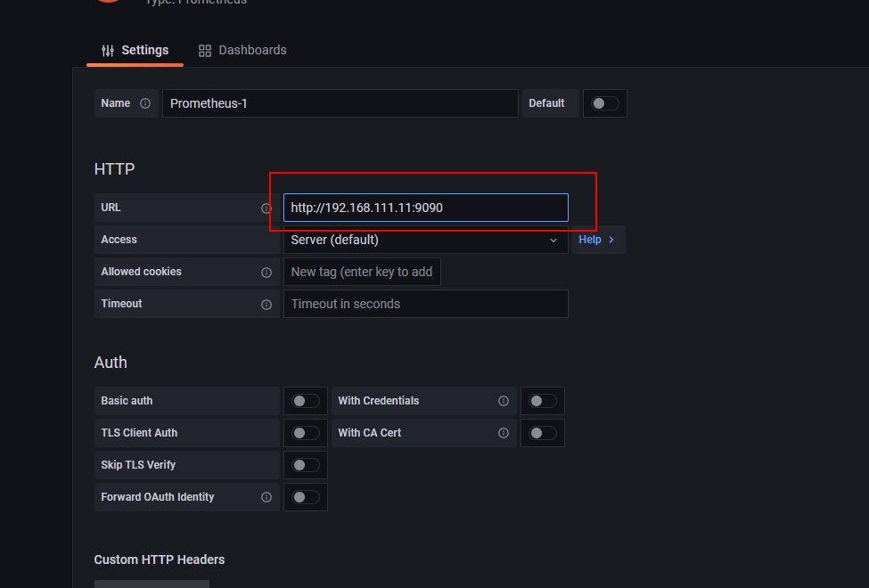The height and width of the screenshot is (588, 869).
Task: Open the Access mode dropdown
Action: pyautogui.click(x=426, y=240)
